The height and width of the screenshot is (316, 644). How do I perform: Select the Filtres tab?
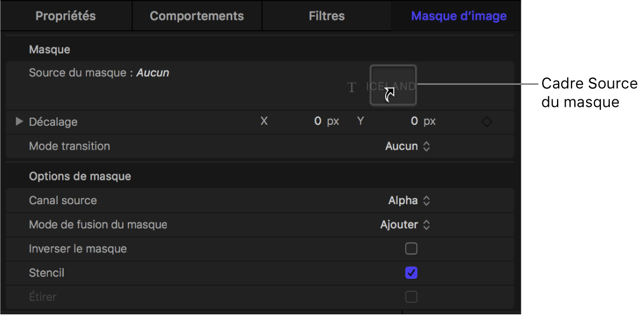(326, 16)
